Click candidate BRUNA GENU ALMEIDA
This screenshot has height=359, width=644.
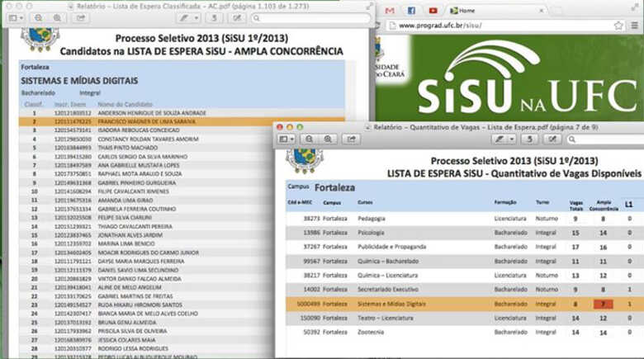coord(126,323)
